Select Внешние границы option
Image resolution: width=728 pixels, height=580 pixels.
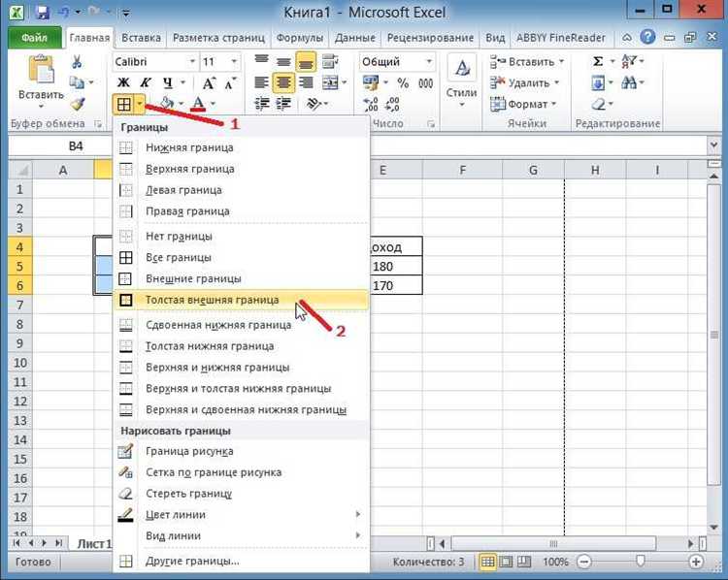241,278
